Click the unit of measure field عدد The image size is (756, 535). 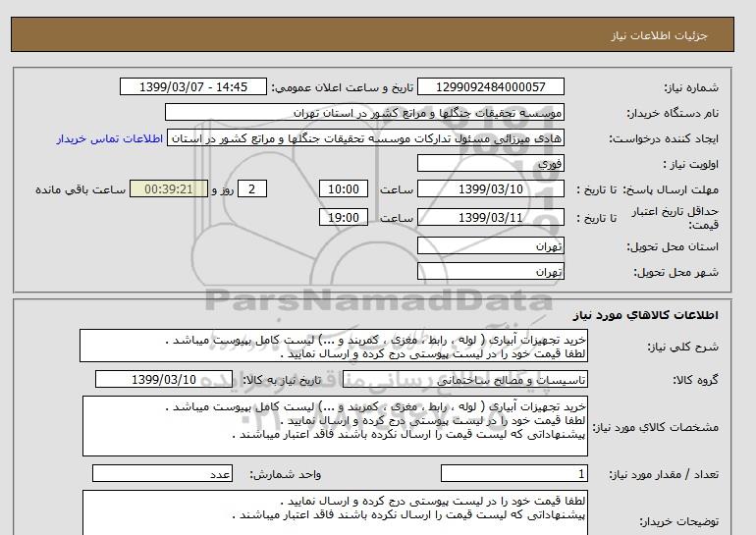click(x=162, y=474)
